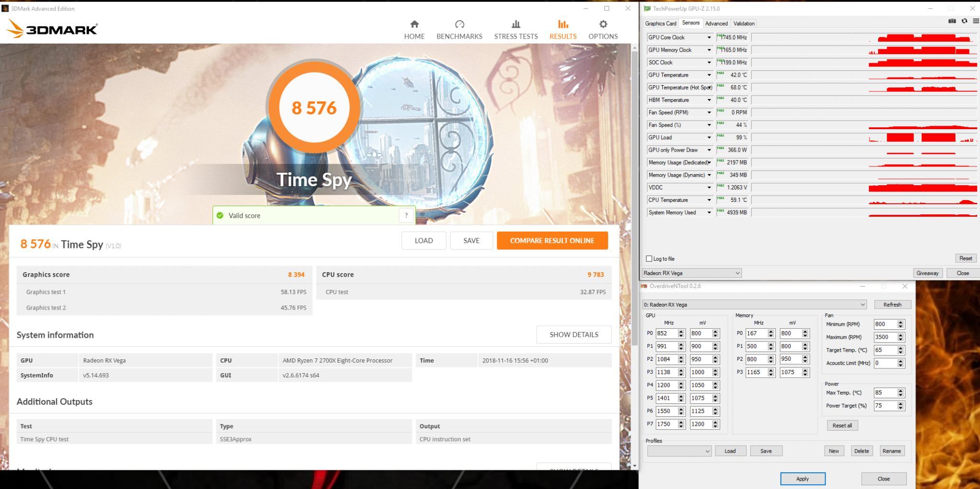This screenshot has width=980, height=489.
Task: Click the Giveaway button
Action: pos(927,273)
